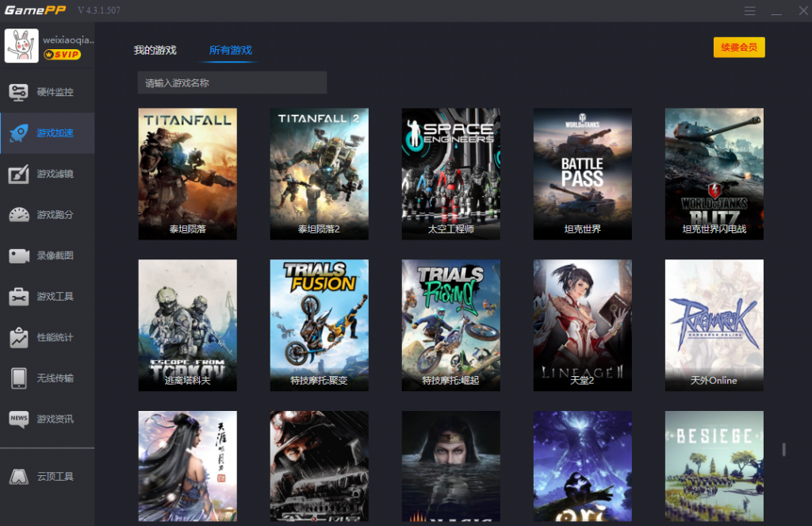The width and height of the screenshot is (812, 526).
Task: Switch to 我的游戏 tab
Action: pos(155,50)
